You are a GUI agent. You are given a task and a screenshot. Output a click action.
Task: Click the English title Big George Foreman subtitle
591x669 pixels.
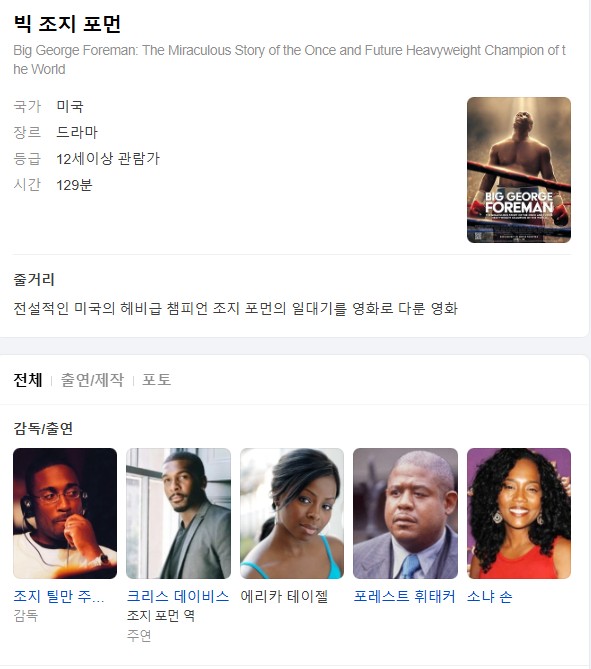(x=289, y=59)
